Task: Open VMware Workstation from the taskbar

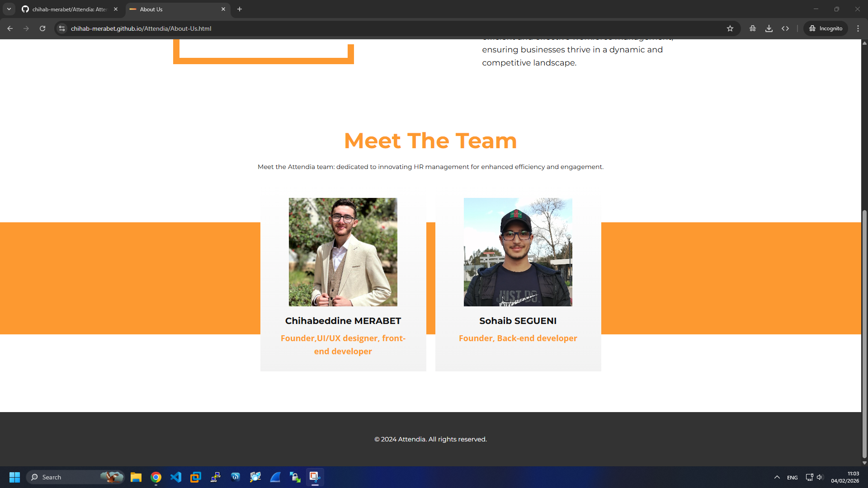Action: pos(195,477)
